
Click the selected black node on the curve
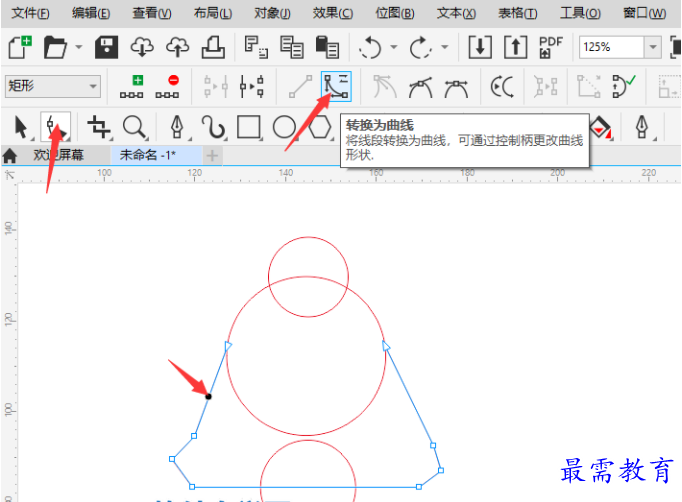(x=208, y=396)
